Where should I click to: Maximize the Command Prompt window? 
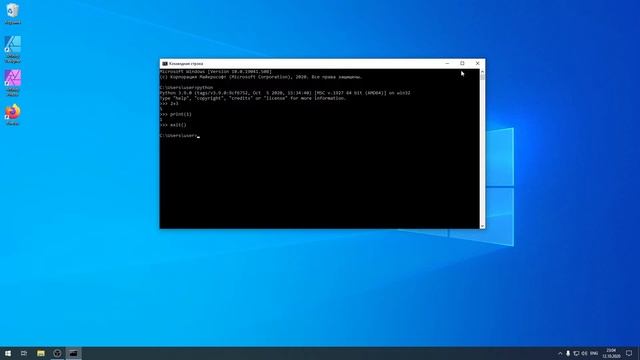(x=462, y=64)
